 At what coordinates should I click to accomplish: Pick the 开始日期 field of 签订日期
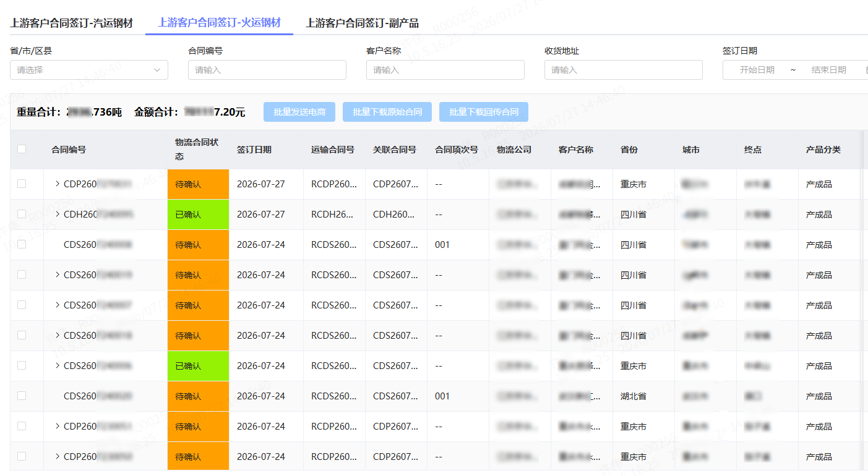point(757,70)
